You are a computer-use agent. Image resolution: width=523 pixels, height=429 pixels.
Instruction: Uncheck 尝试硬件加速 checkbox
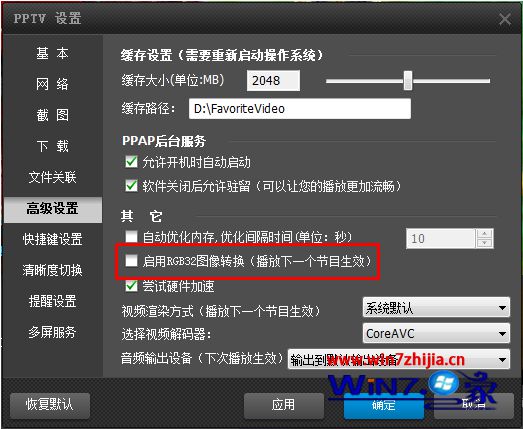point(131,286)
